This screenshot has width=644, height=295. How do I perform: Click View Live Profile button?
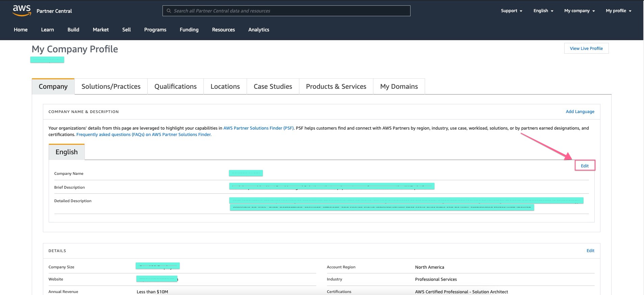tap(586, 48)
